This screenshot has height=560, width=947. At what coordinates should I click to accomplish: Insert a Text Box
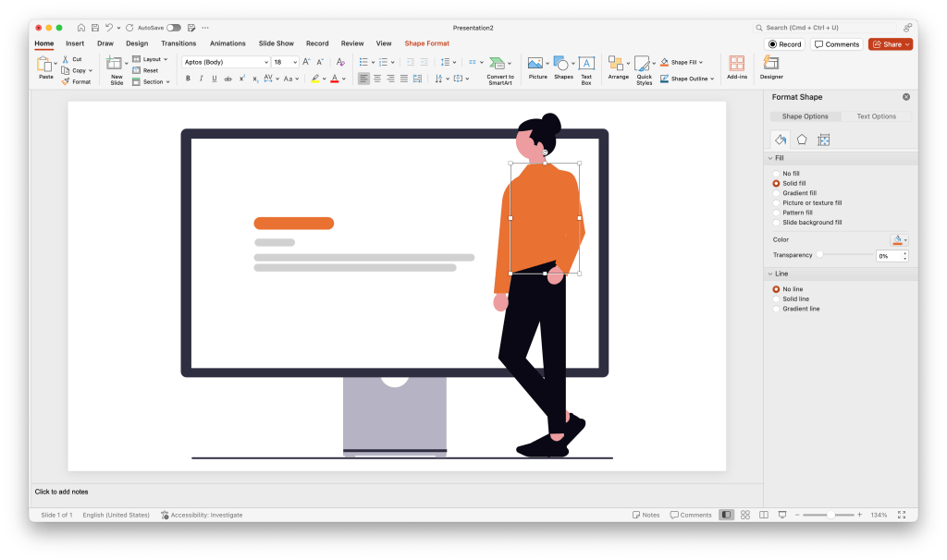(586, 68)
